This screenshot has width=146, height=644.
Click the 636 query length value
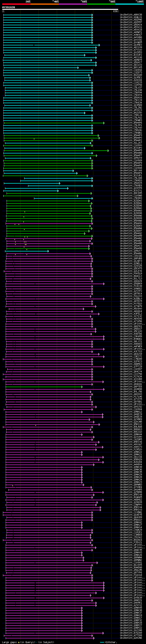tap(115, 11)
